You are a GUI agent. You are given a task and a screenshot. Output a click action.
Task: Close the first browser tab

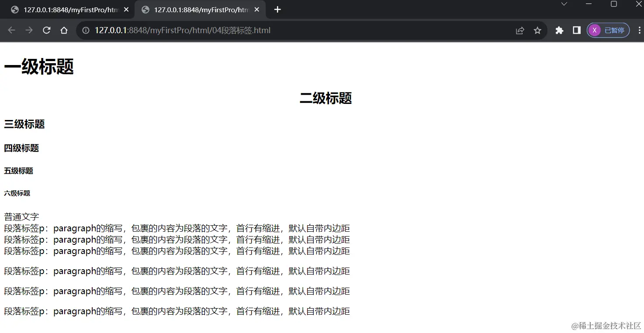(x=126, y=9)
